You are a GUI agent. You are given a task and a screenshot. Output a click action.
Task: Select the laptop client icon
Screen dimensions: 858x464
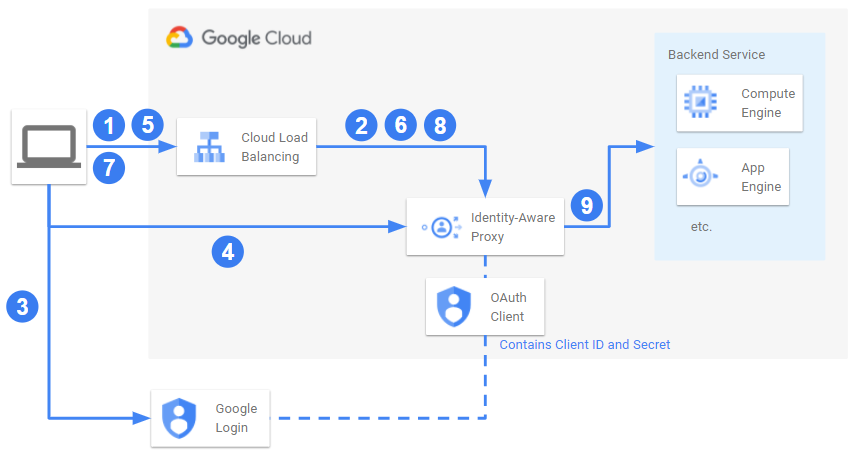point(49,147)
